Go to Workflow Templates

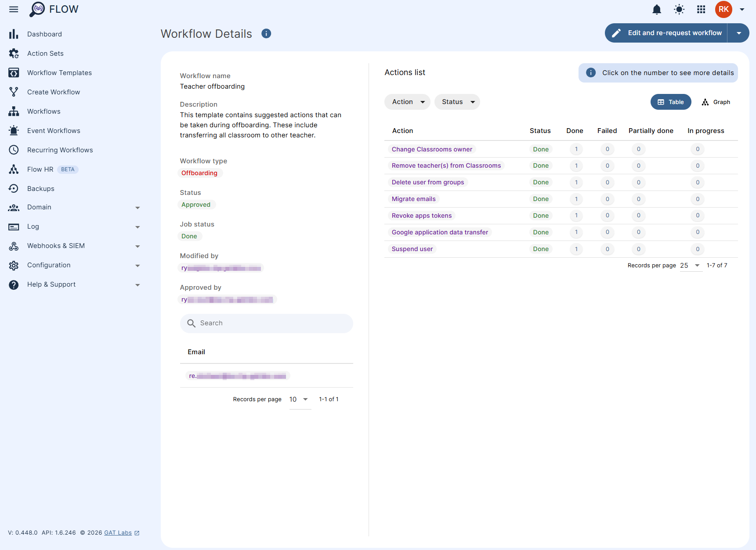[x=59, y=73]
